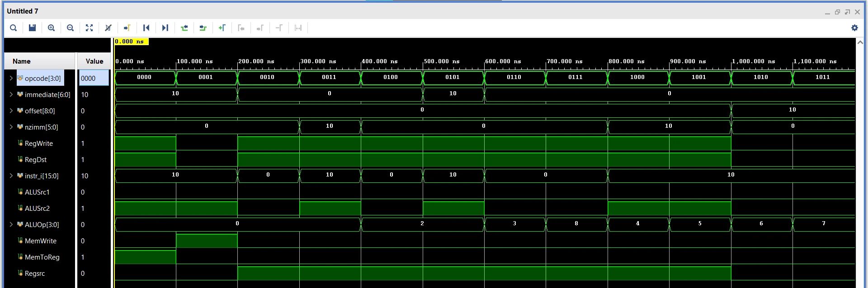The width and height of the screenshot is (868, 288).
Task: Click ALUOp waveform segment 7
Action: [x=824, y=223]
